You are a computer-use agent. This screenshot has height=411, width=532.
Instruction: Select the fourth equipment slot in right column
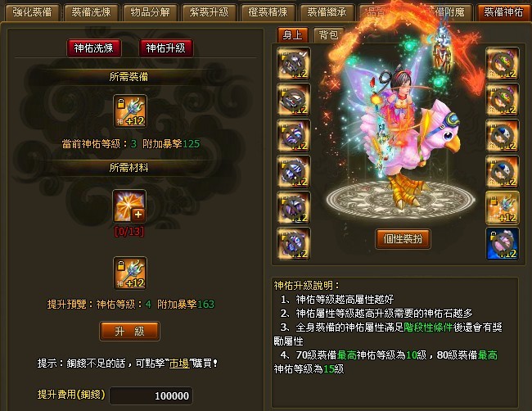tap(503, 172)
